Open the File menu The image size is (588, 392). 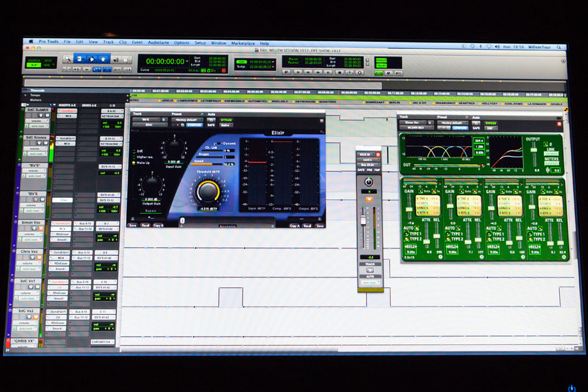coord(67,42)
